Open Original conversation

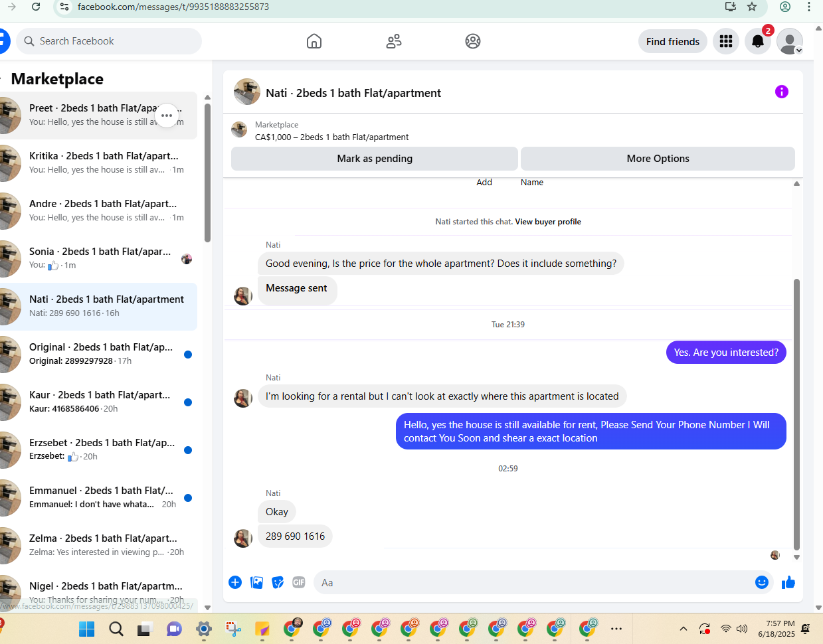pyautogui.click(x=98, y=355)
